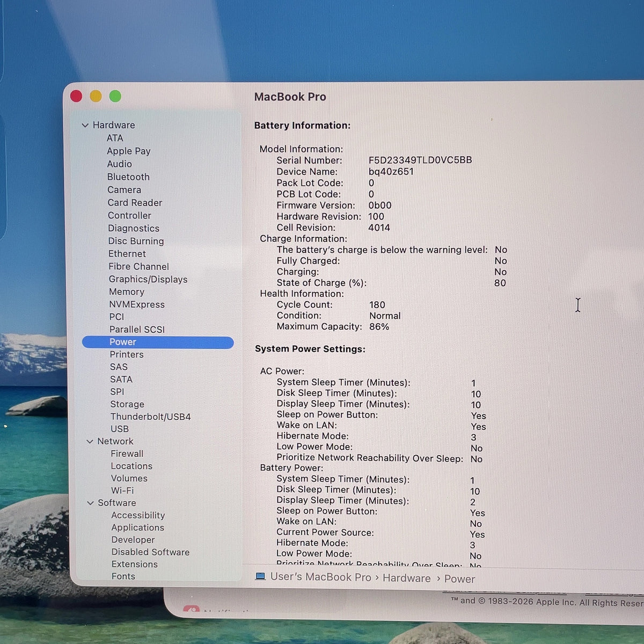Select Developer under Software

point(133,540)
